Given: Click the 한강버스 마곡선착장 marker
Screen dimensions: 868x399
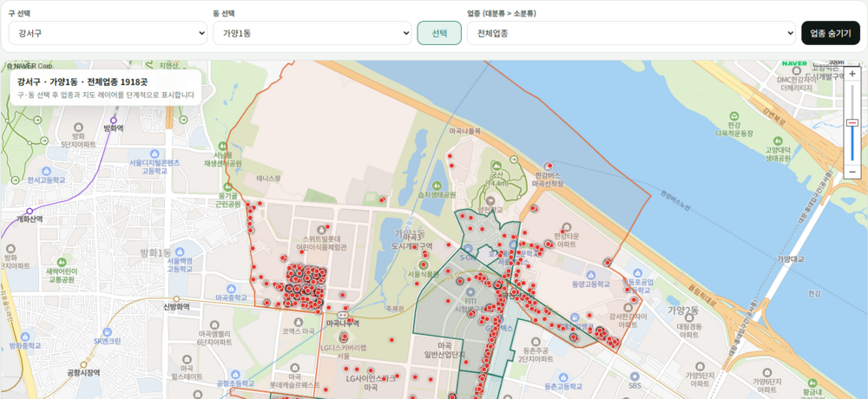Looking at the screenshot, I should [549, 166].
